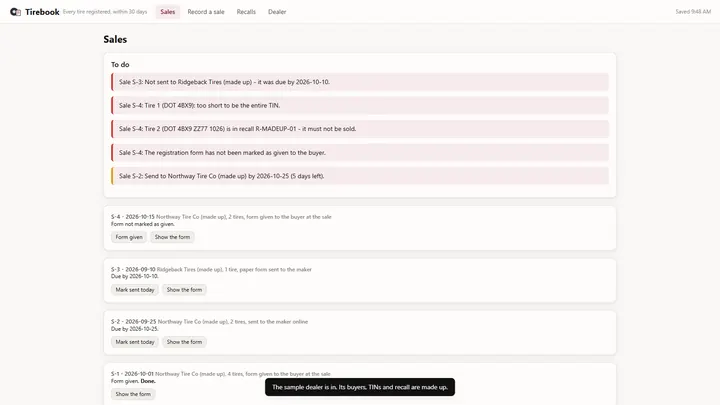Click the To do heading
Screen dimensions: 720x405
click(x=120, y=65)
